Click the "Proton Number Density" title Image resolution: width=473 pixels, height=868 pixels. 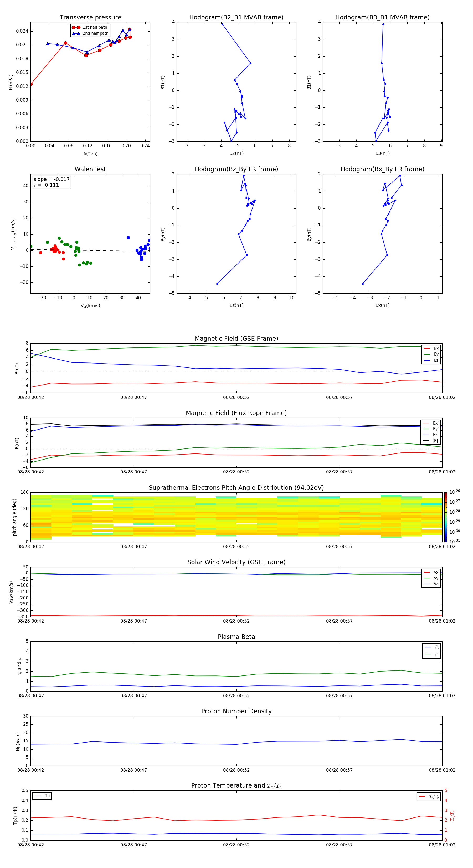point(236,711)
